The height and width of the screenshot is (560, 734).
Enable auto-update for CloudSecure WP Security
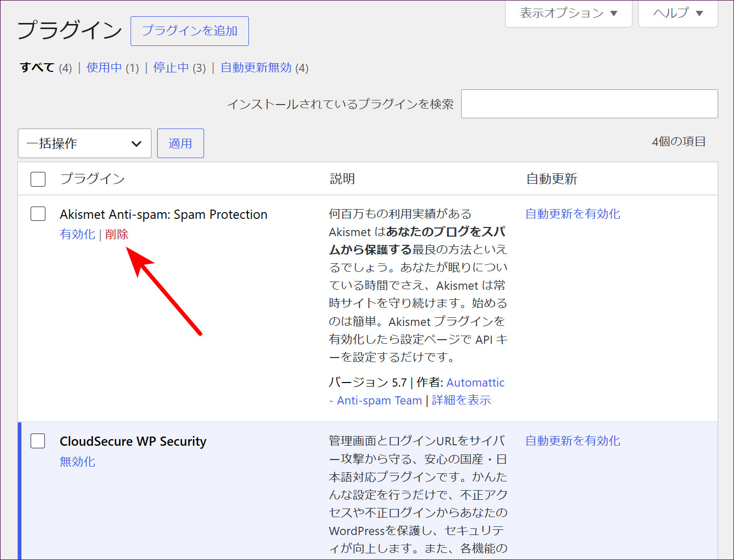pos(573,441)
